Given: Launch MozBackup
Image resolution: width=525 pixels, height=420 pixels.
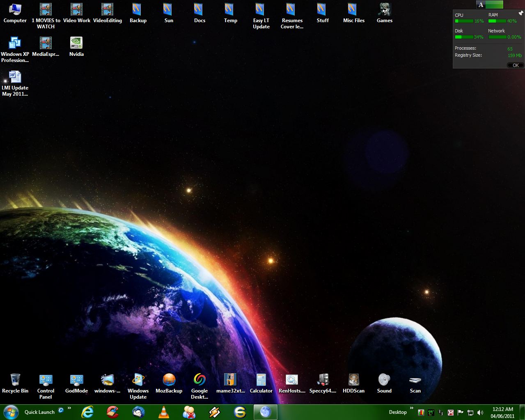Looking at the screenshot, I should (x=169, y=383).
